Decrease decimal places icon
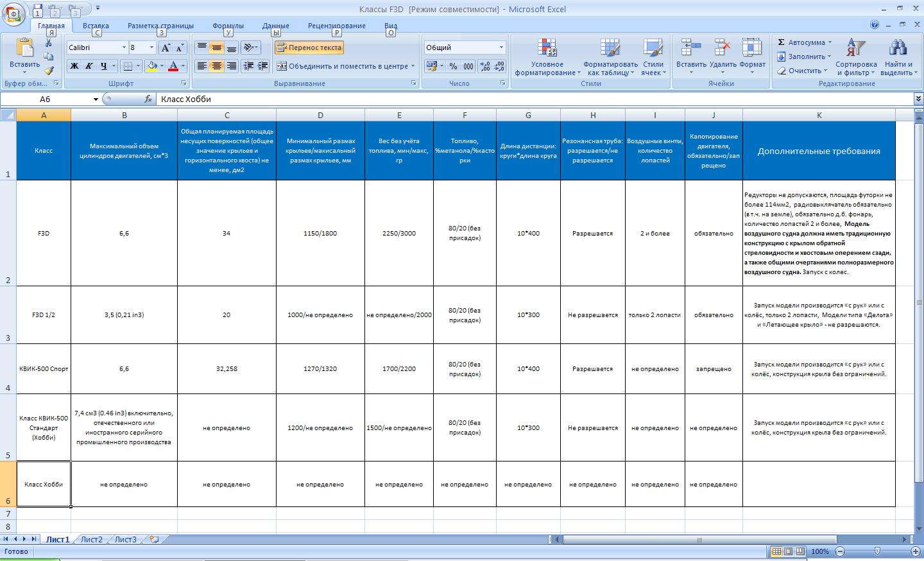924x561 pixels. [x=500, y=66]
